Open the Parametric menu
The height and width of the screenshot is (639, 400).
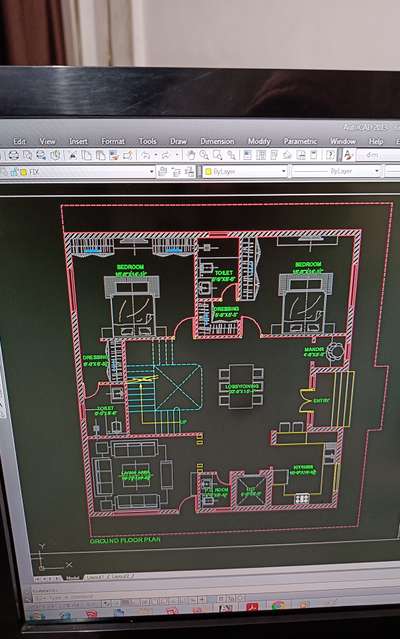tap(300, 141)
